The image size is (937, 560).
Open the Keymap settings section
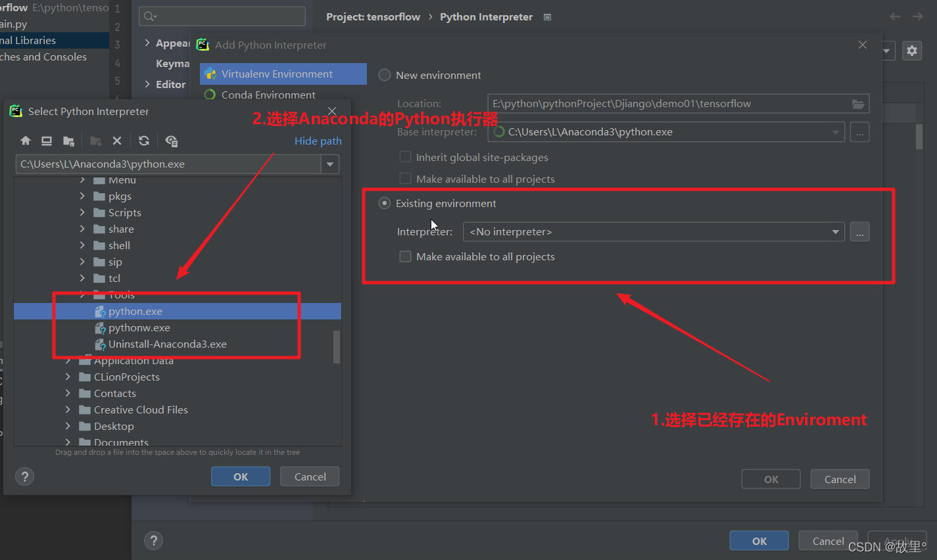click(172, 64)
